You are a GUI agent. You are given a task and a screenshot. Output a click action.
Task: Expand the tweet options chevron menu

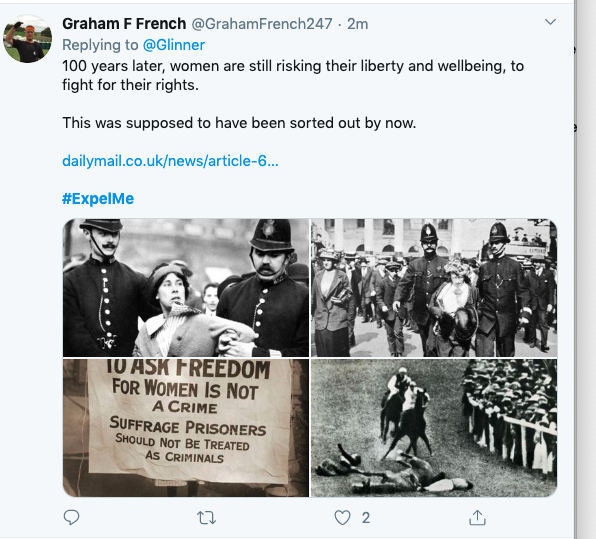click(x=550, y=22)
